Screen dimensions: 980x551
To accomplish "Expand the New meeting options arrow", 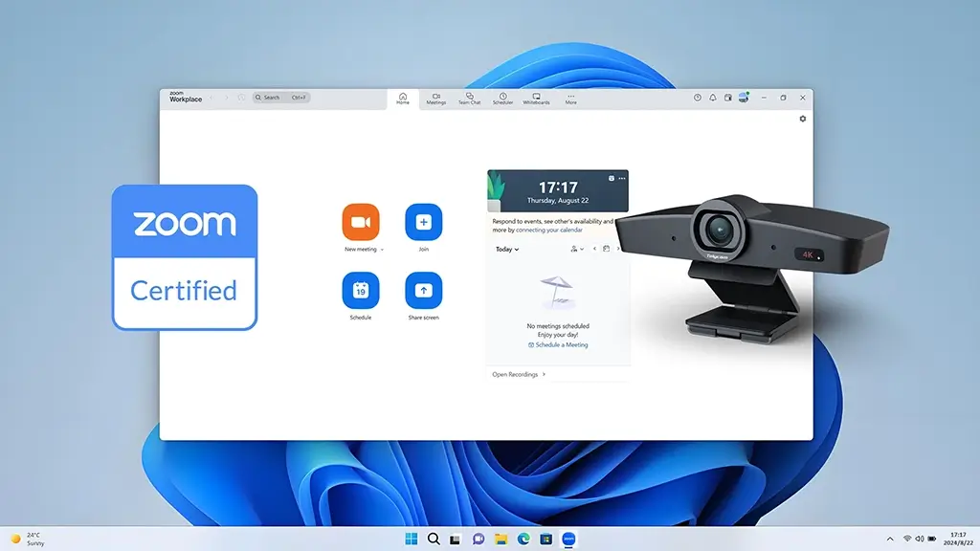I will tap(383, 250).
